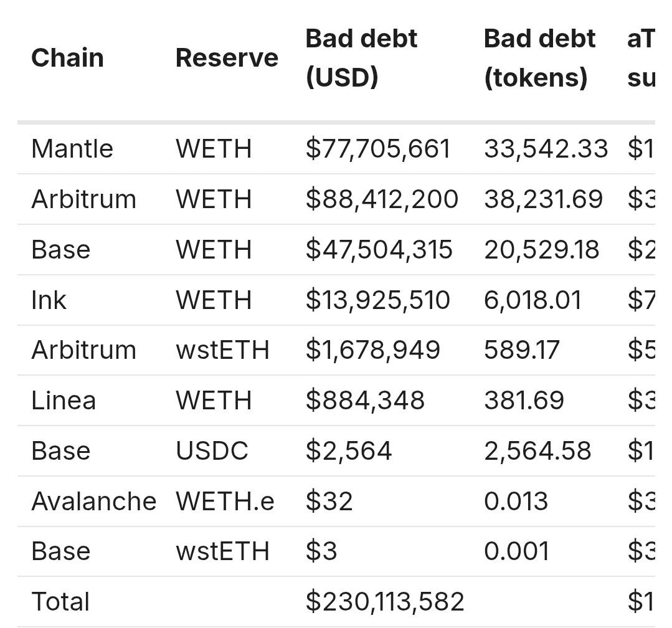The image size is (672, 628).
Task: Select the $77,705,661 bad debt value
Action: (x=377, y=149)
